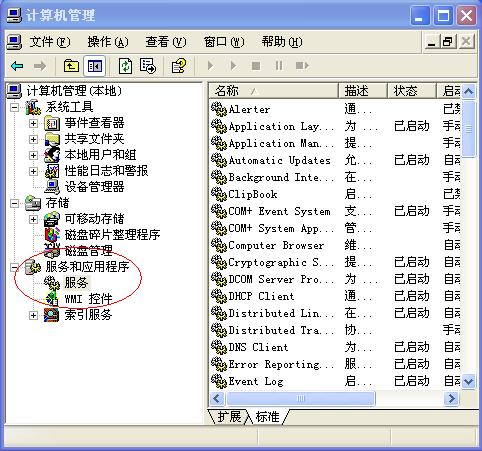Click the horizontal scrollbar right arrow
This screenshot has height=451, width=482.
pyautogui.click(x=451, y=398)
